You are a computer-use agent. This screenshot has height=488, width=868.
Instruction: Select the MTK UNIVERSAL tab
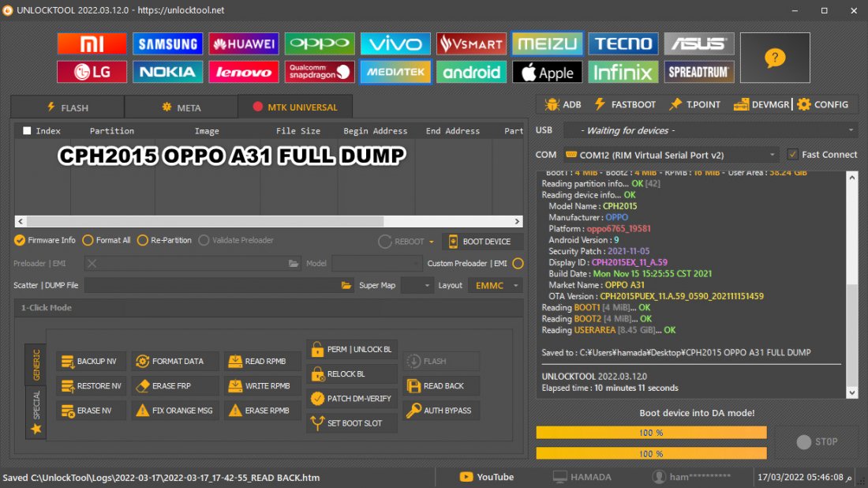pos(295,107)
